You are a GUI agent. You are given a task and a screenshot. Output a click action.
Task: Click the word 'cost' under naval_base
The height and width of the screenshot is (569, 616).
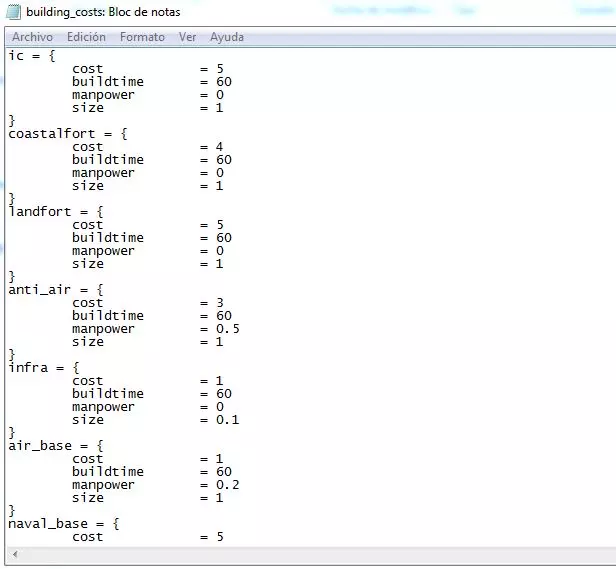click(x=87, y=537)
